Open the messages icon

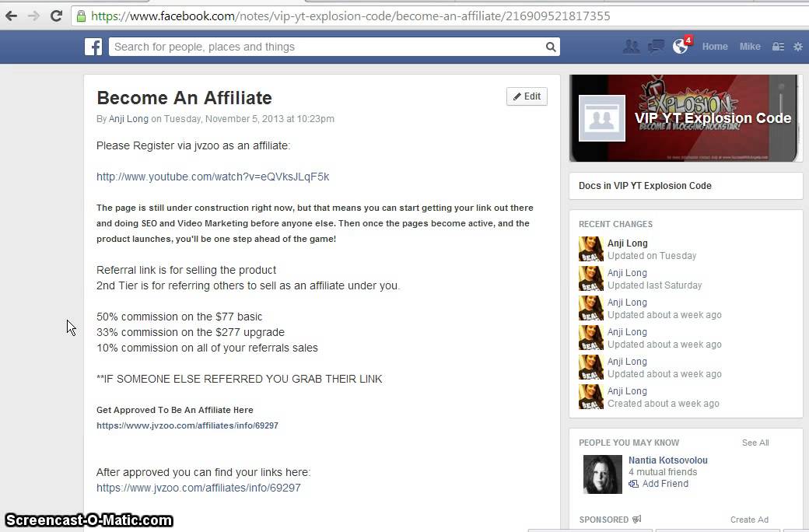[x=656, y=47]
